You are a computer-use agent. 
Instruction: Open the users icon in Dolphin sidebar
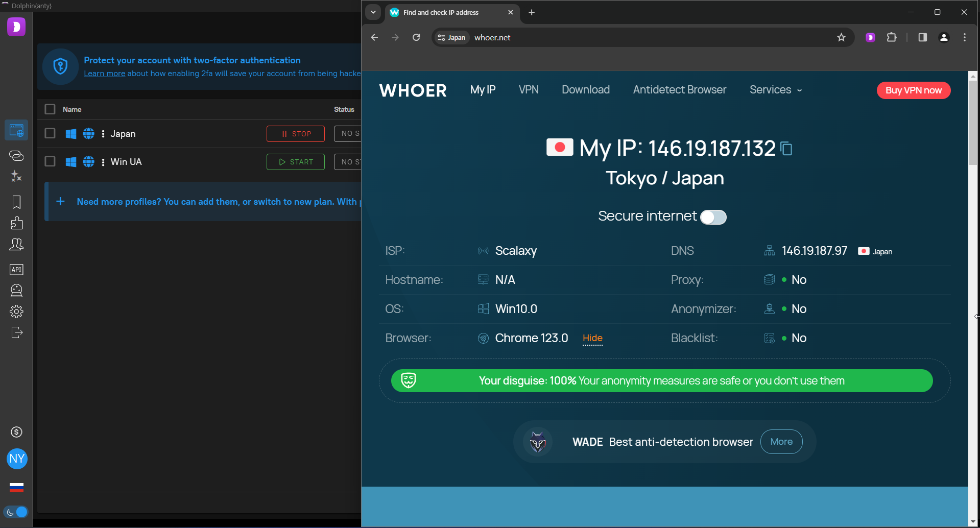pyautogui.click(x=16, y=245)
